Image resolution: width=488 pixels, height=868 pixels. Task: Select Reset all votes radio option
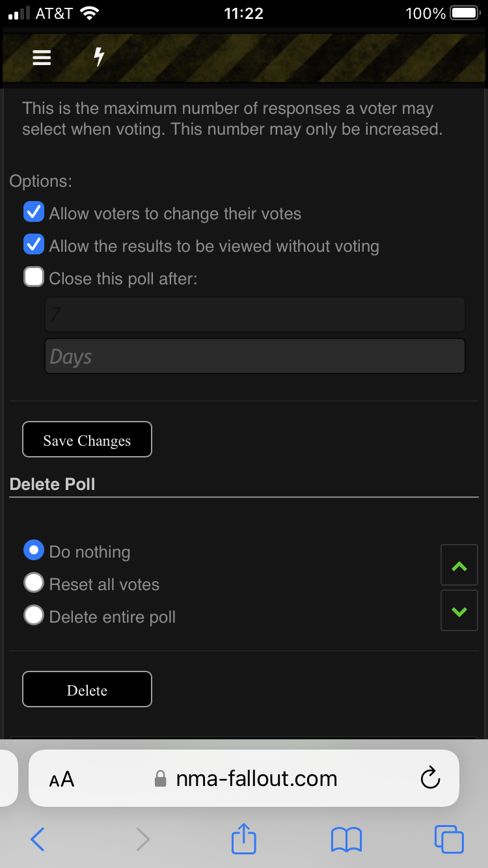(x=34, y=583)
